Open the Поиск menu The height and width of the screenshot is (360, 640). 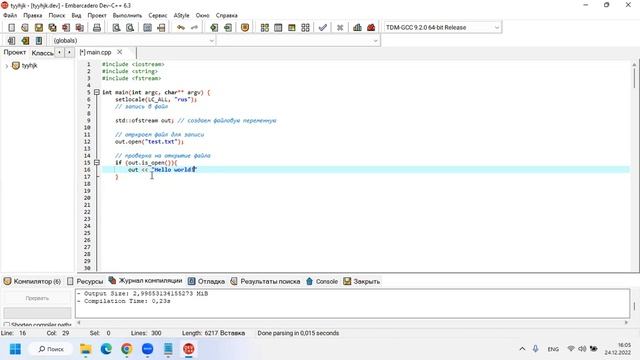pyautogui.click(x=57, y=15)
